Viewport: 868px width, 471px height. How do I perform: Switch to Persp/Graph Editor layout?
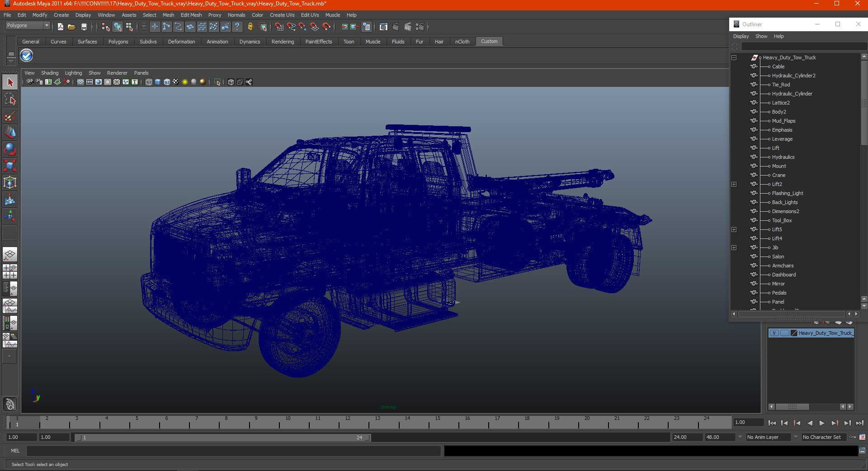pyautogui.click(x=10, y=306)
